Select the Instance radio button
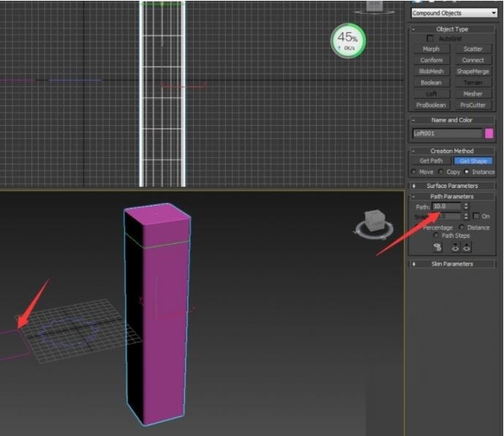 click(467, 171)
